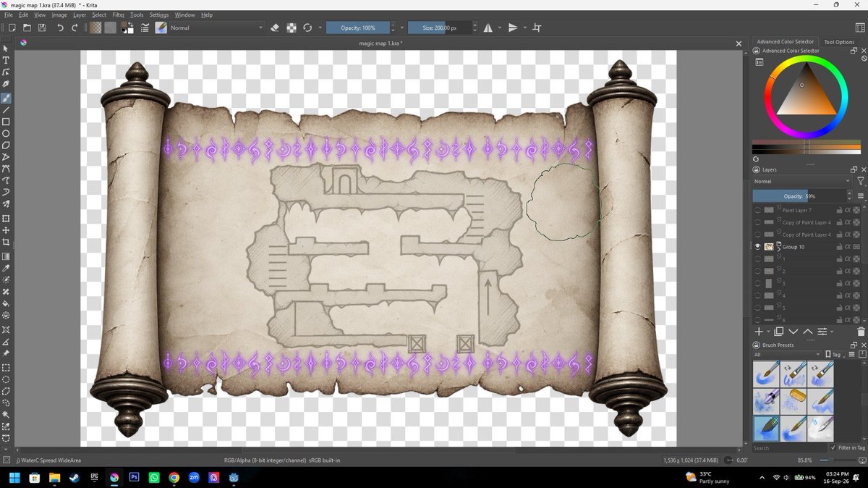Toggle Preserve Alpha in toolbar
868x488 pixels.
[x=291, y=28]
